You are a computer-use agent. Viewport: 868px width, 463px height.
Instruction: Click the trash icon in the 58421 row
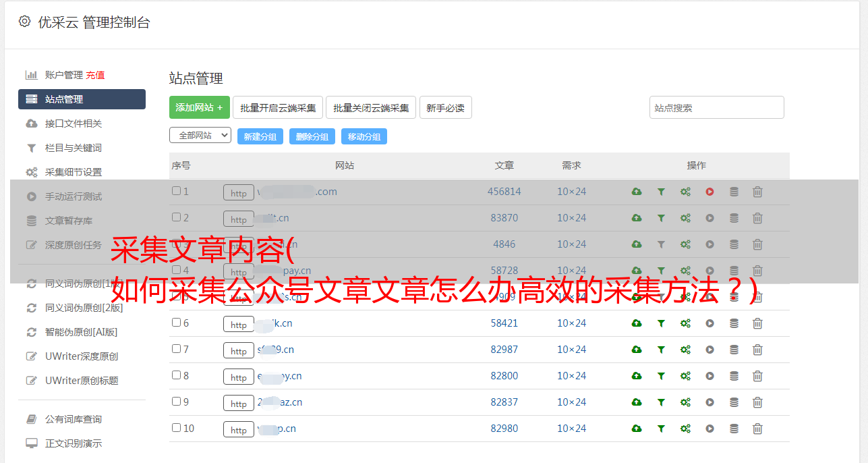point(757,323)
